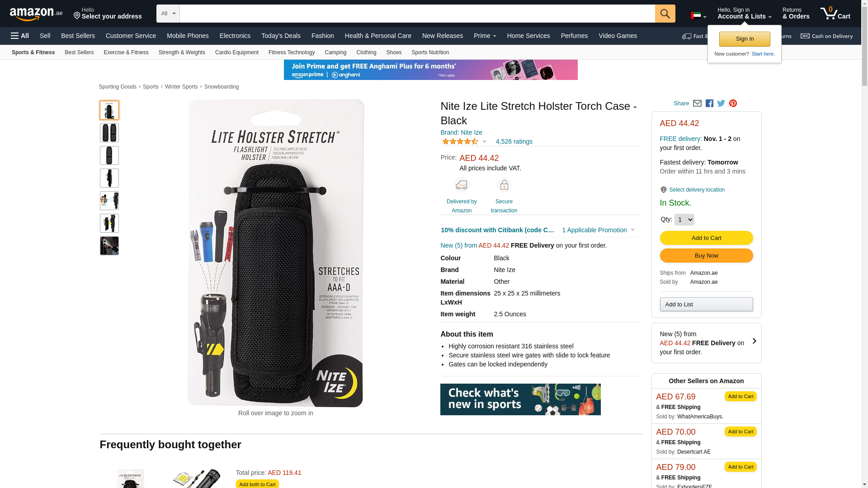Open the star ratings breakdown popover
868x488 pixels.
[464, 141]
